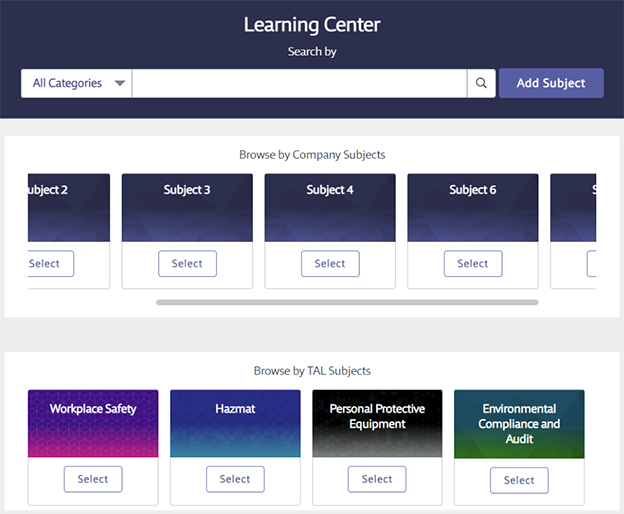Click Select under Hazmat
Screen dimensions: 624x514
click(235, 479)
